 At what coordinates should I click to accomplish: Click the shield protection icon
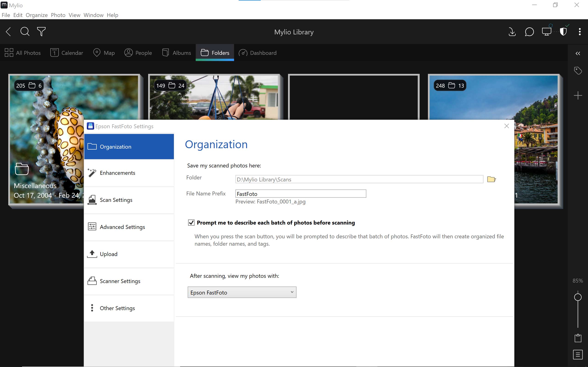click(563, 32)
